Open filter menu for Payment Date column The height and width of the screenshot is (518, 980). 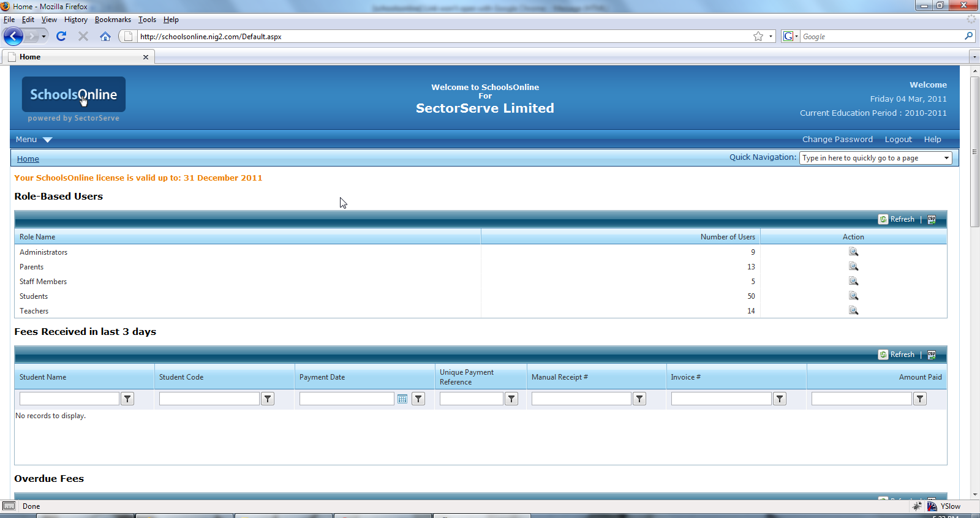418,399
